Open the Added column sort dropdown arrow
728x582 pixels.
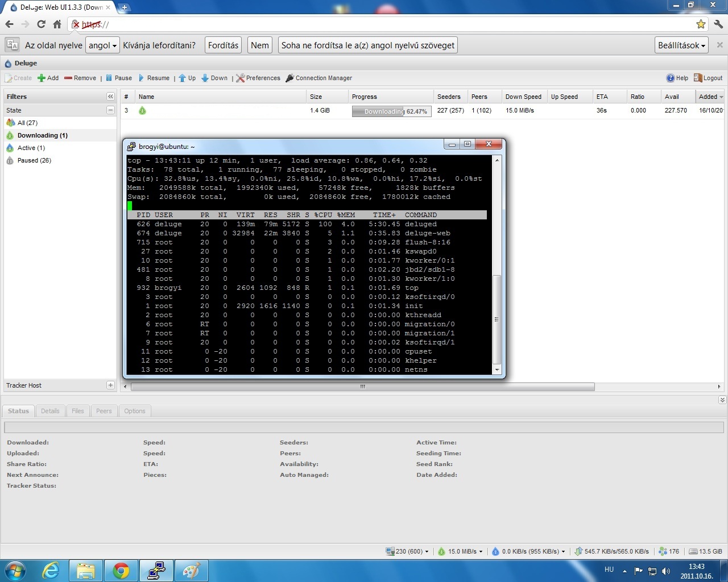coord(721,97)
